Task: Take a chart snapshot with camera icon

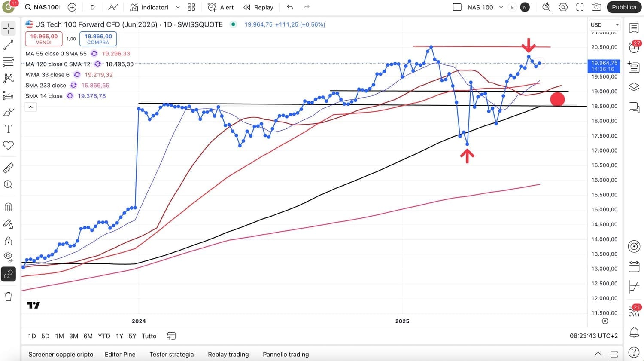Action: [596, 7]
